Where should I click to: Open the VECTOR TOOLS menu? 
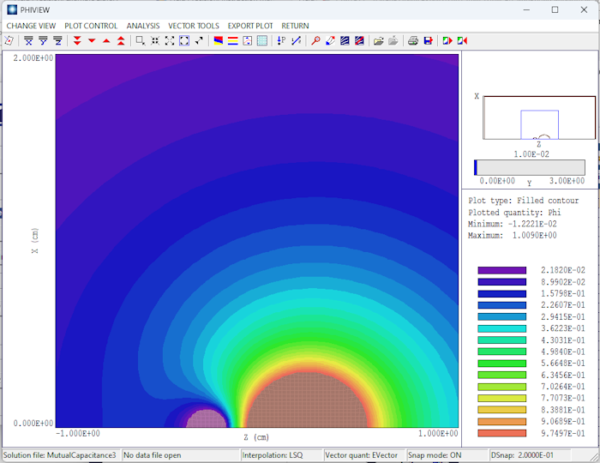coord(194,26)
